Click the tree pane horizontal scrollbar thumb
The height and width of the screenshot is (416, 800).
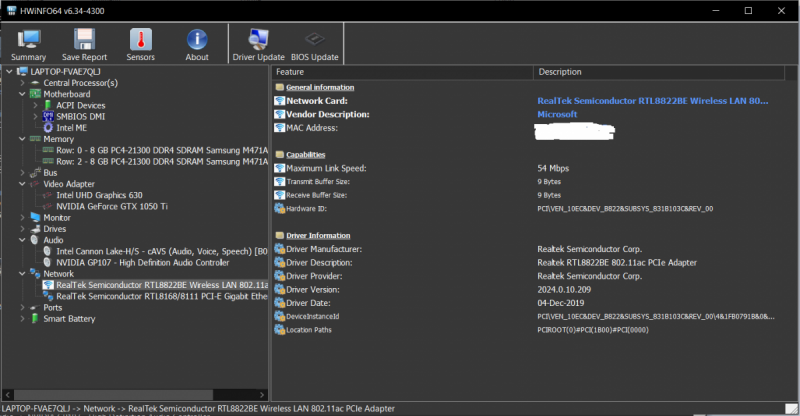[113, 395]
